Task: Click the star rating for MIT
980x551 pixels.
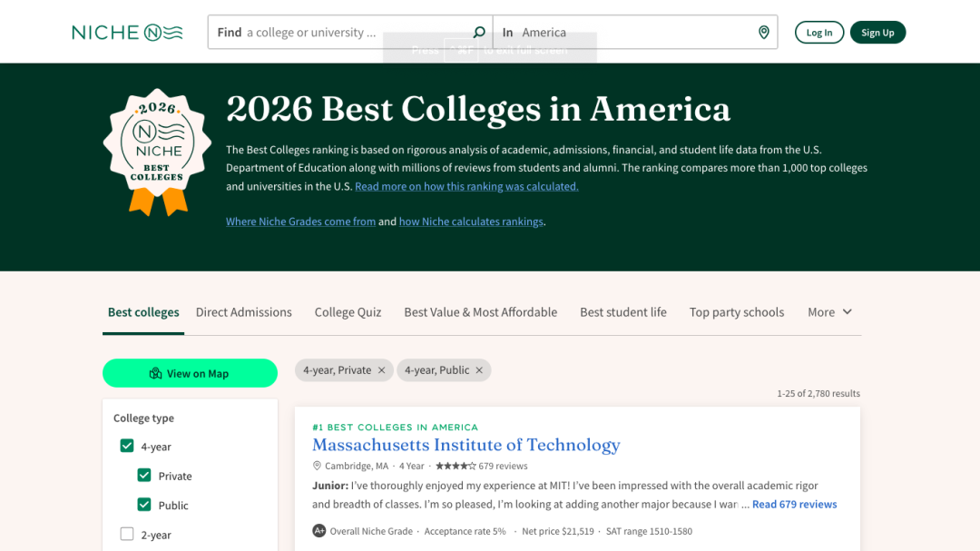Action: point(456,466)
